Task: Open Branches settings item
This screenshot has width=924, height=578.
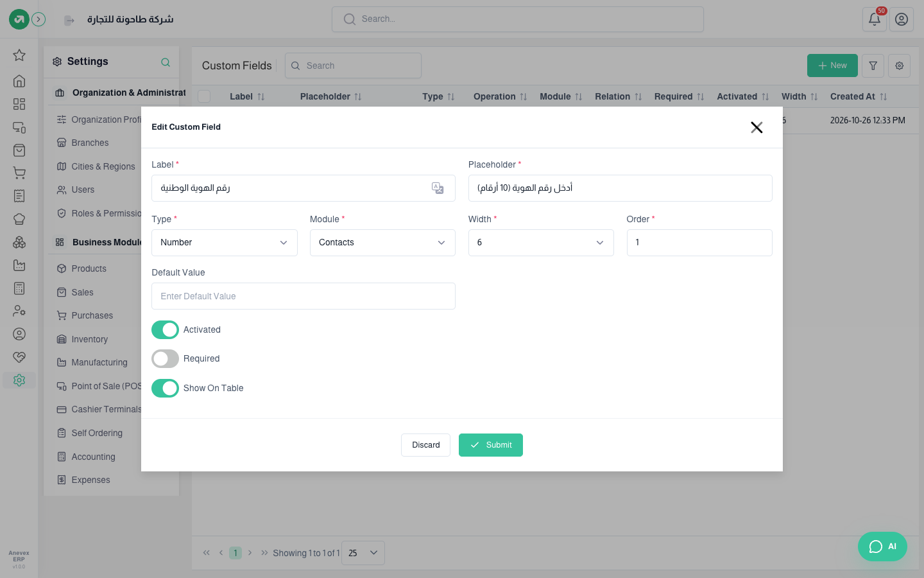Action: (90, 143)
